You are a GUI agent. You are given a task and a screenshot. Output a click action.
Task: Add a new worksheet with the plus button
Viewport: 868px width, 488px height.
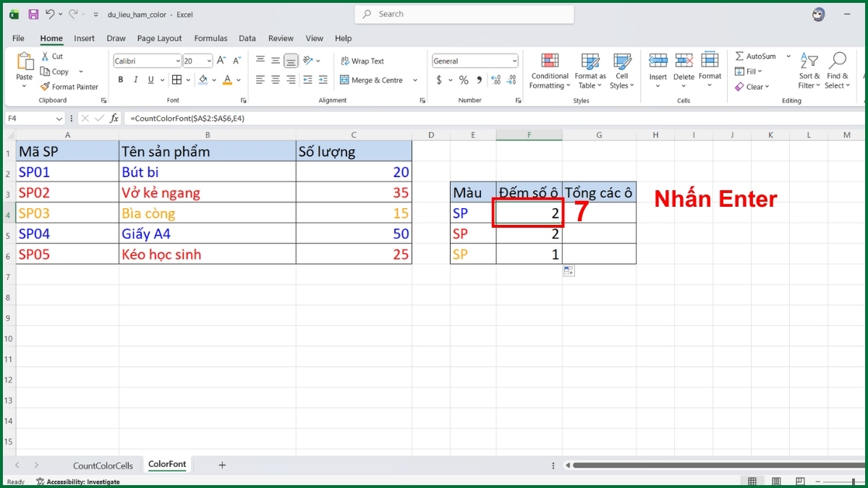pos(222,465)
